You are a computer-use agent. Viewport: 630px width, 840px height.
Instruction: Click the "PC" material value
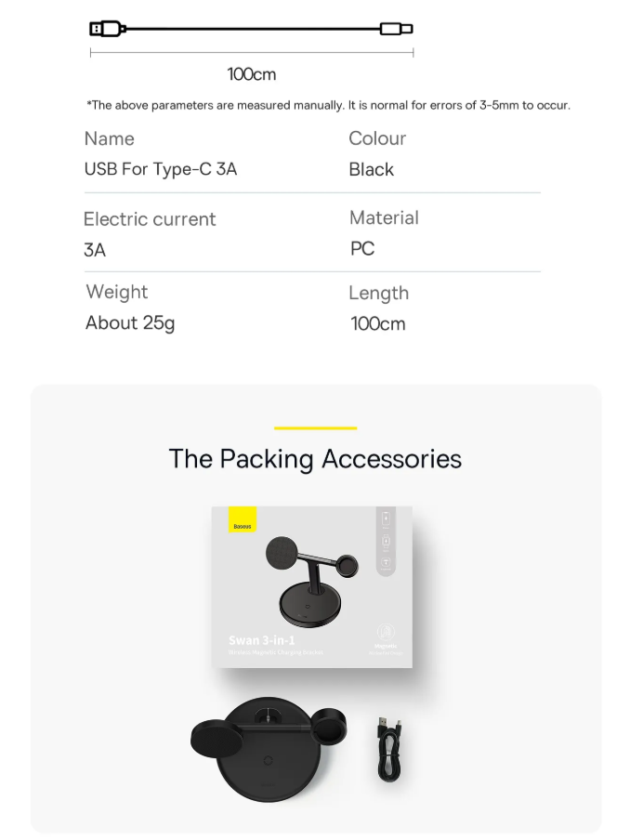click(362, 248)
